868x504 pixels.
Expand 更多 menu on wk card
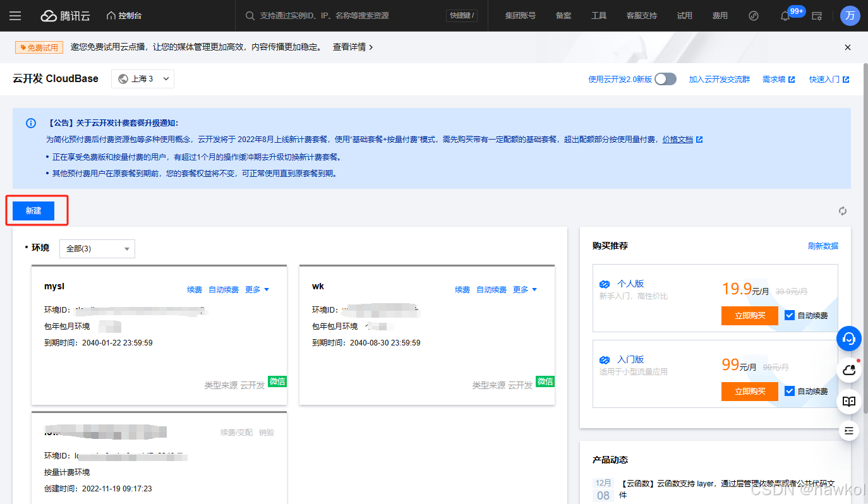point(525,290)
